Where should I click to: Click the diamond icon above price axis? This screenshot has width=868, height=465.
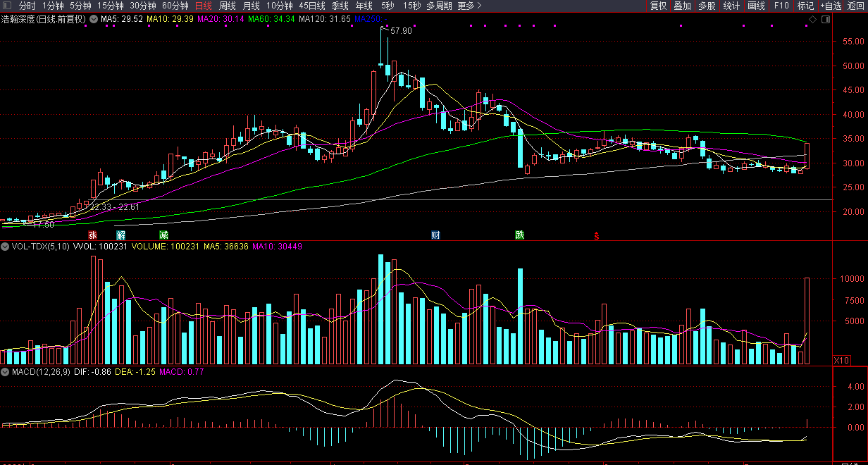click(812, 20)
